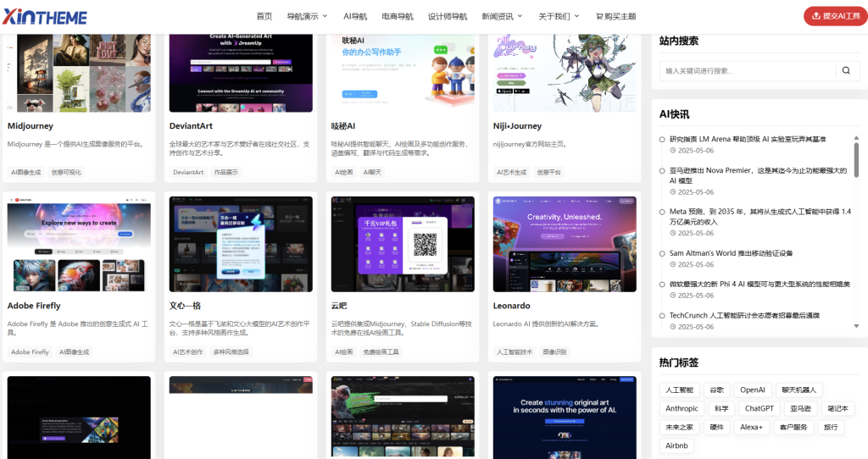Open the Meta 2035 forecast news headline
The image size is (868, 459).
(760, 217)
